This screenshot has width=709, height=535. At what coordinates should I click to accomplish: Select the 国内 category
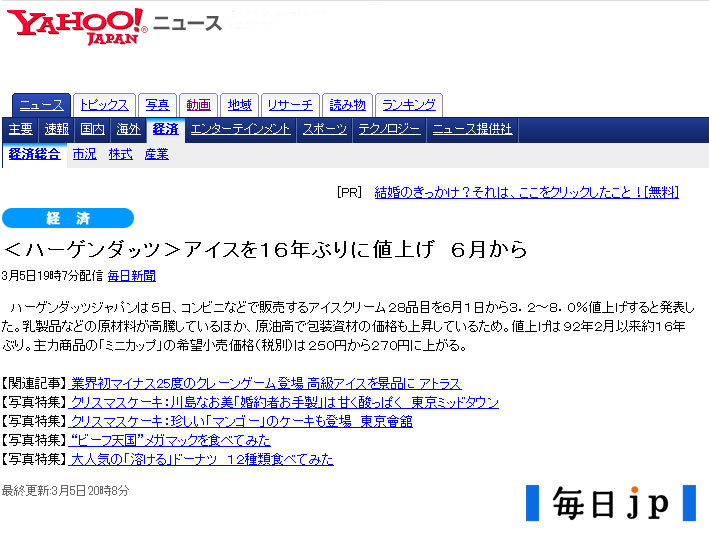pyautogui.click(x=92, y=129)
